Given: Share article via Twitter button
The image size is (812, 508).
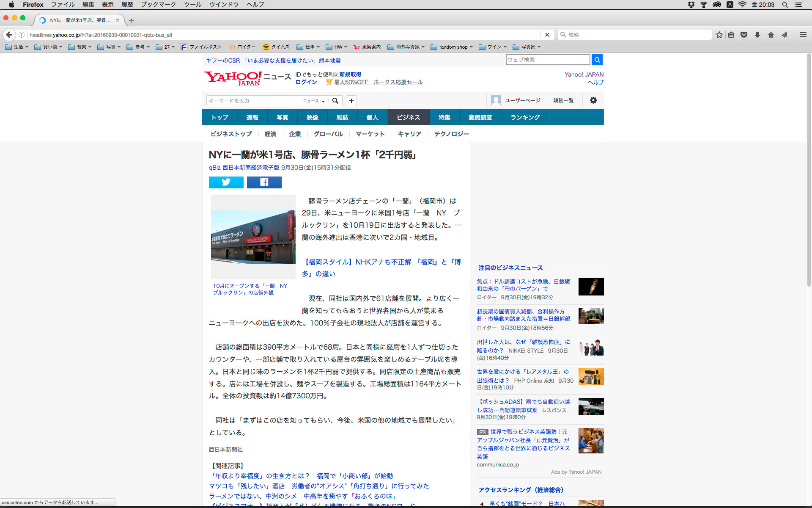Looking at the screenshot, I should 226,182.
